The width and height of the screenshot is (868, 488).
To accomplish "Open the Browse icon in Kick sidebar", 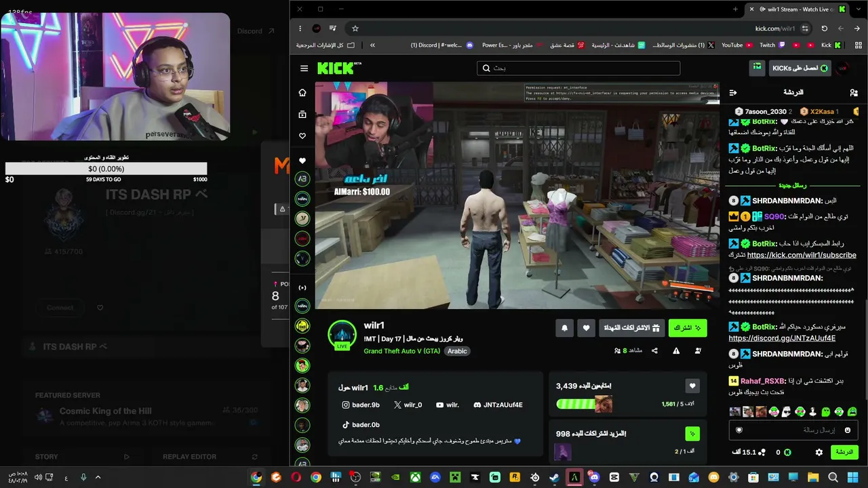I will (302, 115).
